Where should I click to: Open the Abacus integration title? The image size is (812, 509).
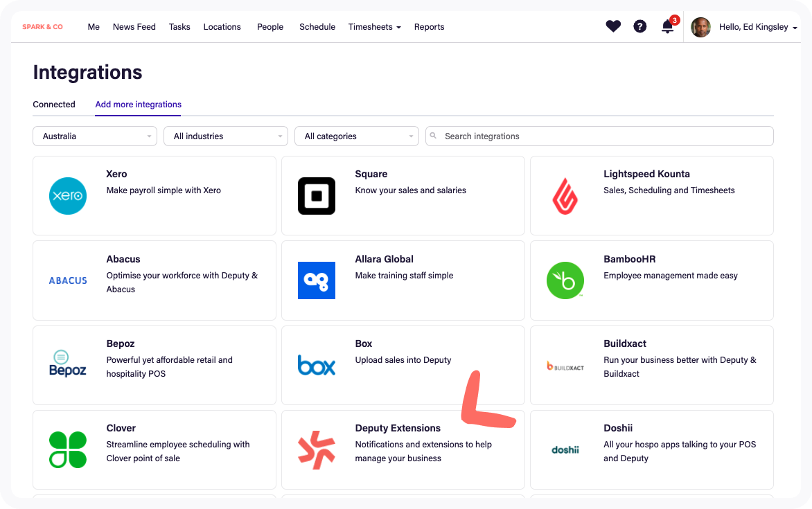(x=123, y=259)
